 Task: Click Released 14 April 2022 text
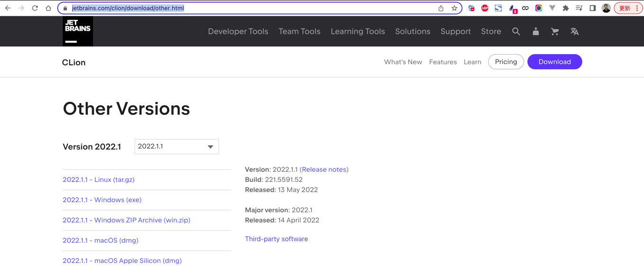282,220
